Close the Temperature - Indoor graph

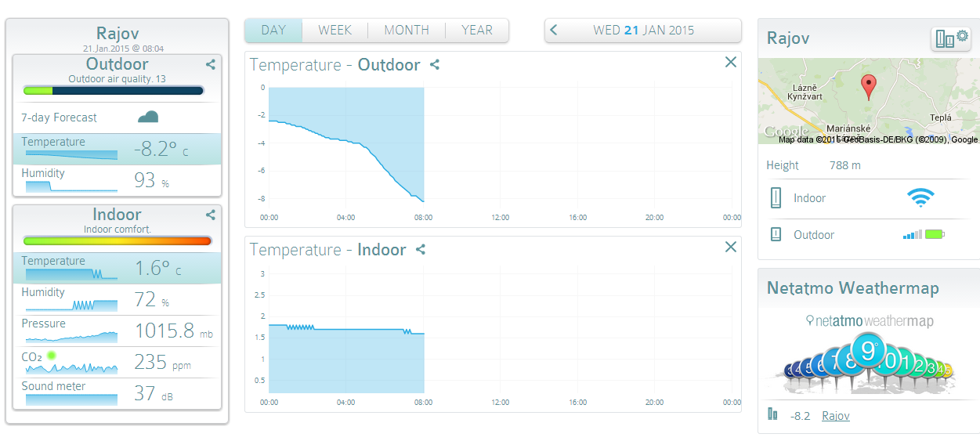tap(730, 247)
